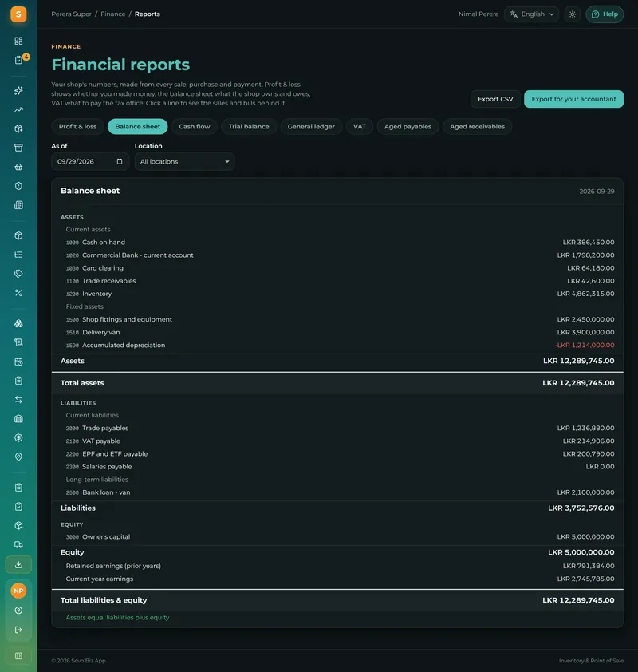Open the English language dropdown
This screenshot has width=638, height=672.
coord(532,14)
